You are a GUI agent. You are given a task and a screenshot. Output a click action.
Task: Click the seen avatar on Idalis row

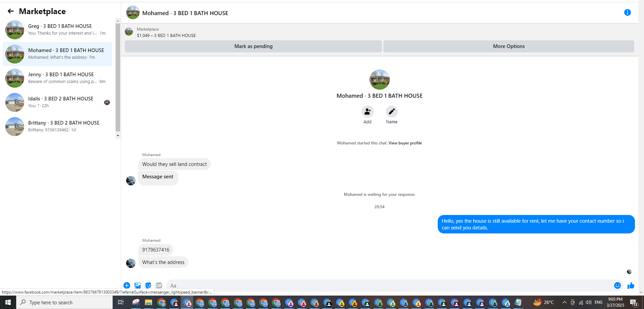[x=107, y=102]
